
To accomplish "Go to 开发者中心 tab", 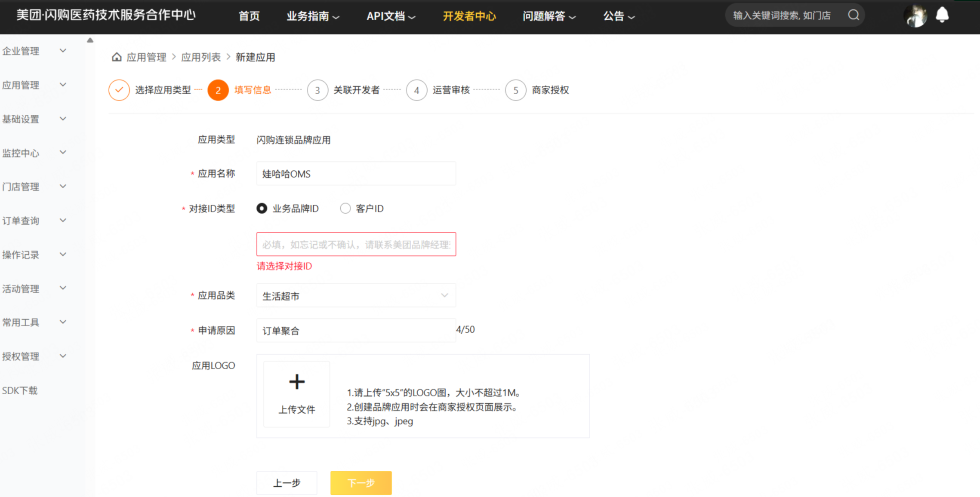I will click(x=469, y=16).
